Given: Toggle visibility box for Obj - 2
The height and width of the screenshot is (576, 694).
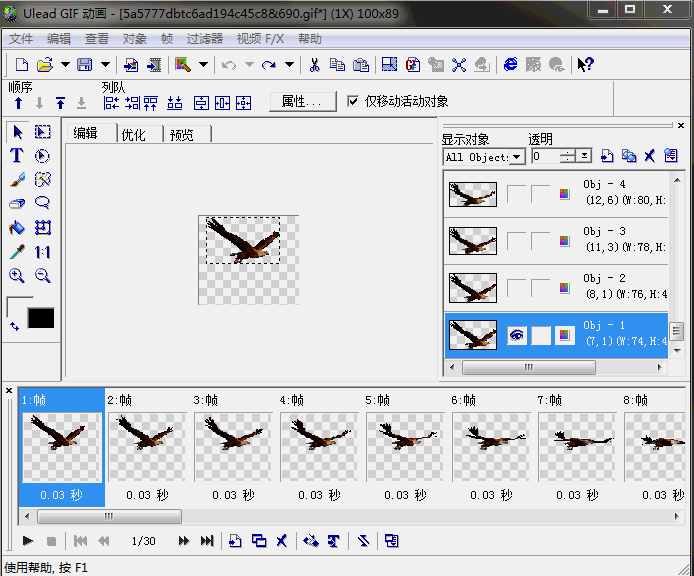Looking at the screenshot, I should pyautogui.click(x=517, y=288).
